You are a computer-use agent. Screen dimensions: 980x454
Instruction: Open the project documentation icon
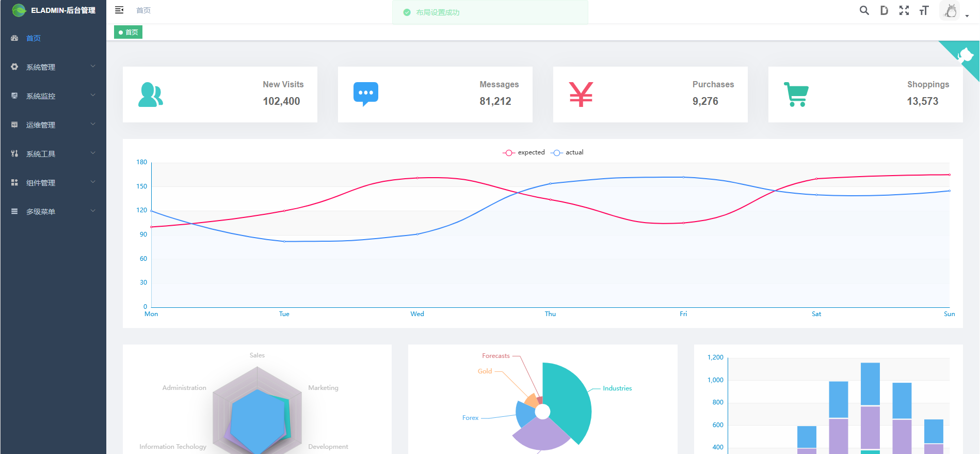tap(884, 10)
